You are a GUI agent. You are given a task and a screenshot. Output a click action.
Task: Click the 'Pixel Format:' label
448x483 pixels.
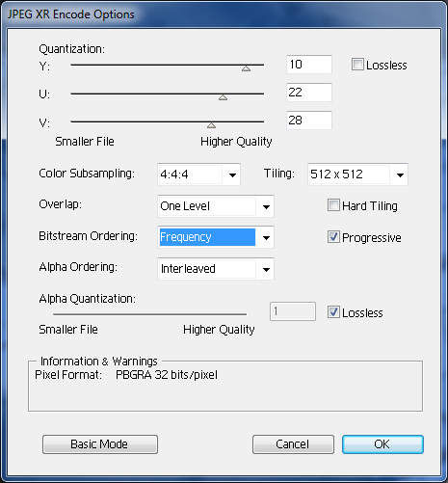click(68, 375)
